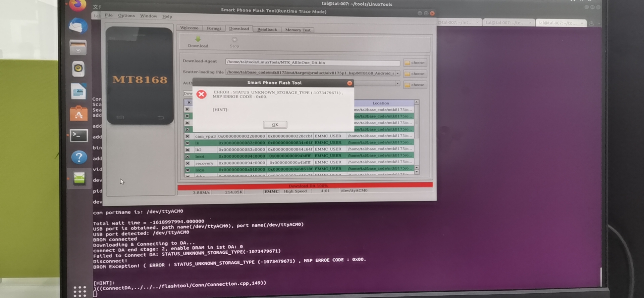This screenshot has width=644, height=298.
Task: Click the red error icon in dialog
Action: [x=202, y=94]
